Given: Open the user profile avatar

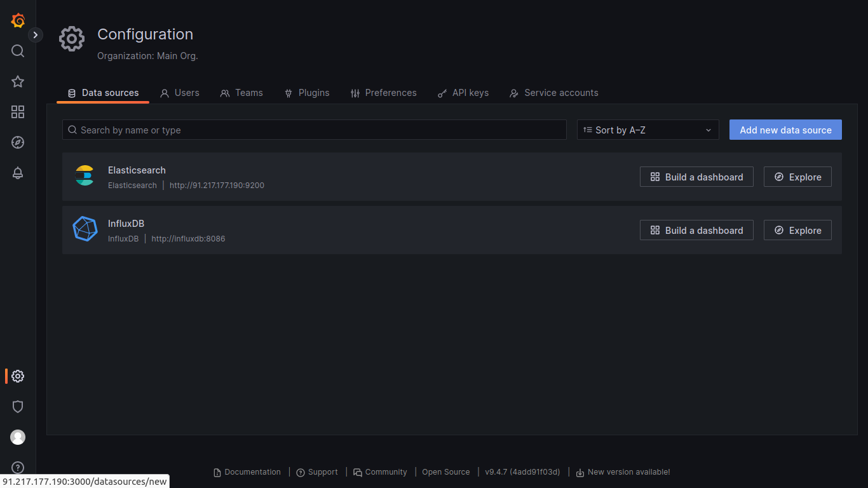Looking at the screenshot, I should (x=18, y=437).
